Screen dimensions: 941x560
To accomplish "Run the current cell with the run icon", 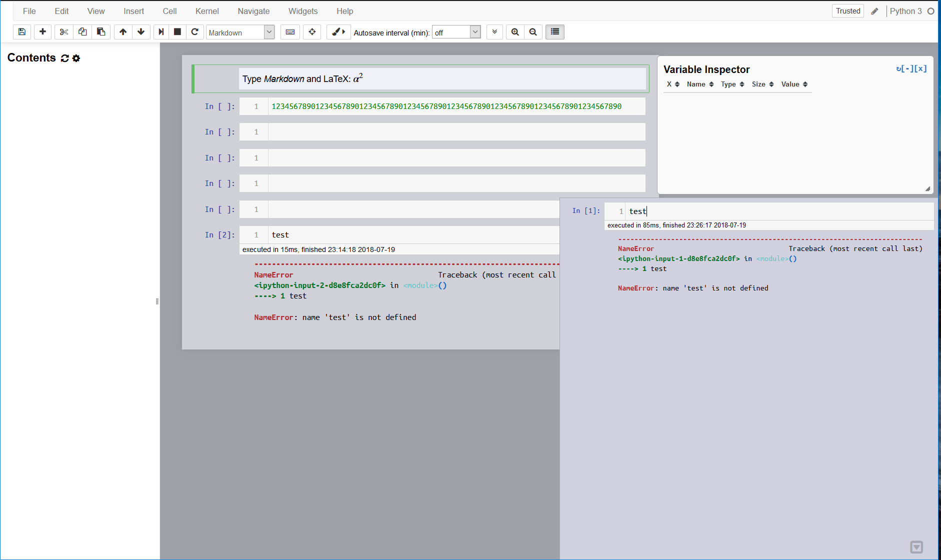I will tap(160, 31).
